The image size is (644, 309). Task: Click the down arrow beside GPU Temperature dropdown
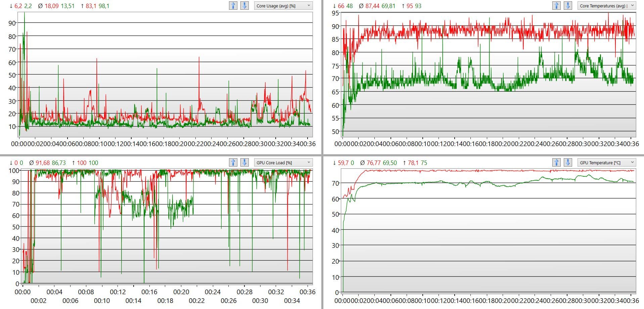click(567, 162)
